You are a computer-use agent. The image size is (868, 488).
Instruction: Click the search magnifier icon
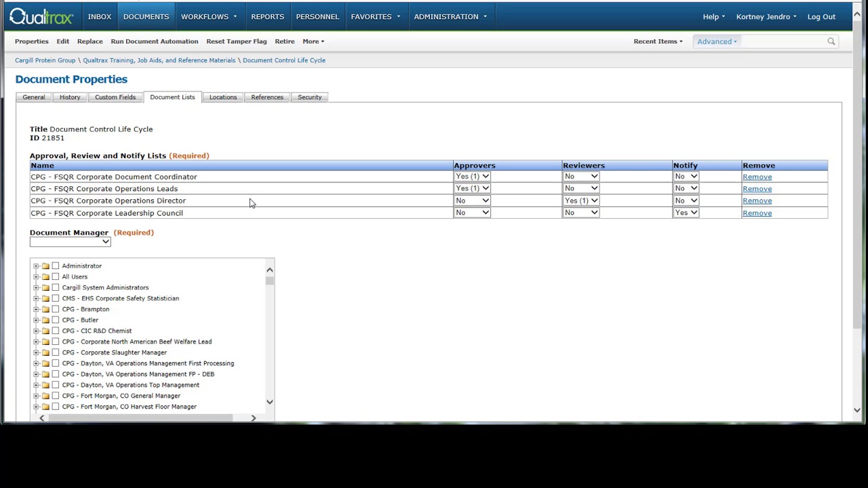pos(831,41)
